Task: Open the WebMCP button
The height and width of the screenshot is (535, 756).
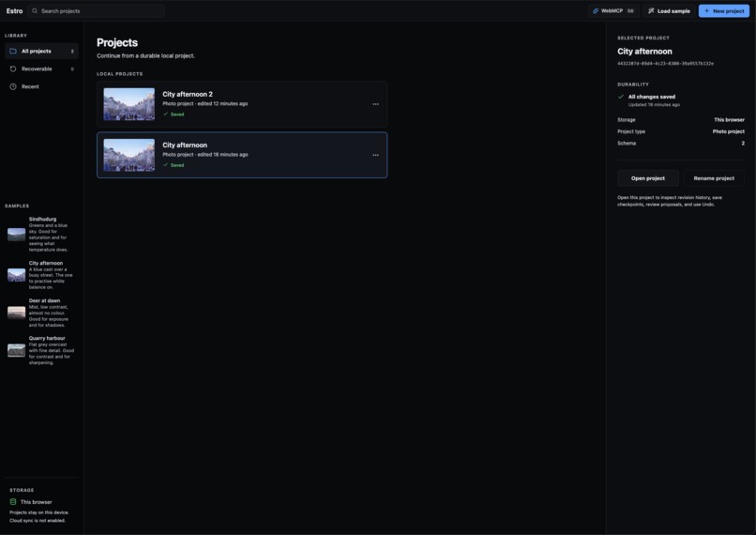Action: (613, 10)
